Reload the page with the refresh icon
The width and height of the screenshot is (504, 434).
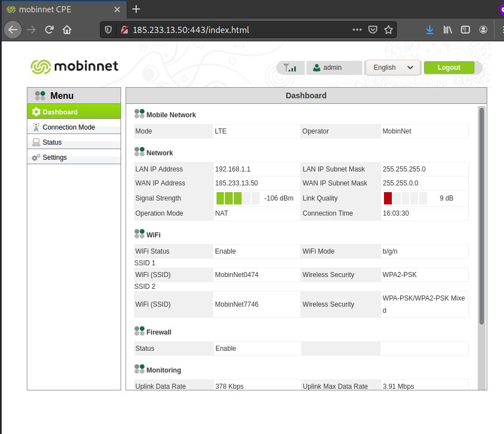pyautogui.click(x=49, y=30)
